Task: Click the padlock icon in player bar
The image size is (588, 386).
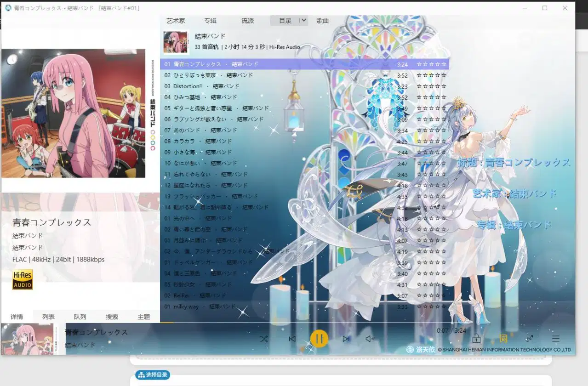Action: (476, 339)
